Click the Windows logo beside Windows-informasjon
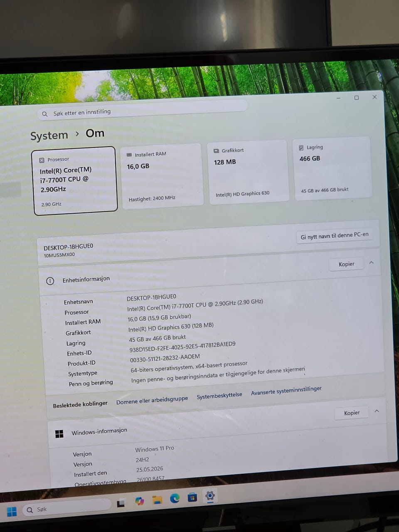The height and width of the screenshot is (532, 399). (x=59, y=434)
